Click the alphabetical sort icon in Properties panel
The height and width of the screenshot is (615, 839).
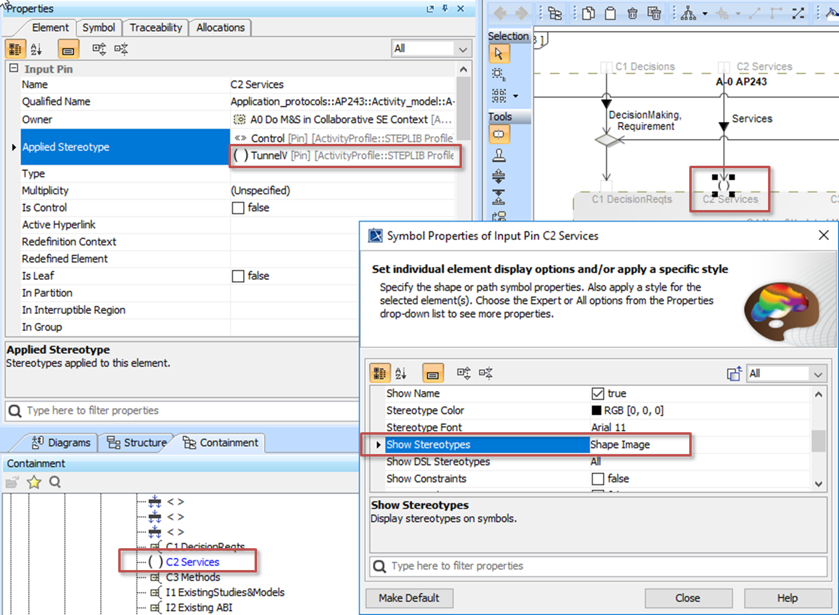[x=37, y=49]
